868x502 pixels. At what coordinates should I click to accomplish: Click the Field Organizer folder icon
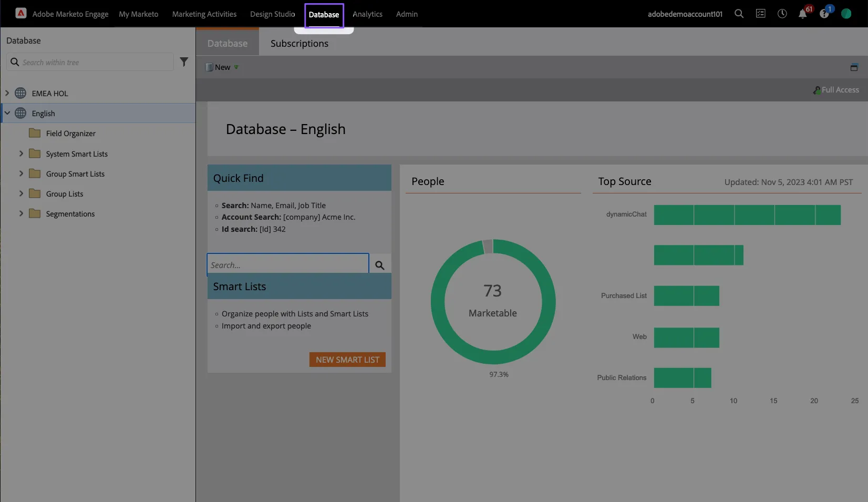point(35,133)
